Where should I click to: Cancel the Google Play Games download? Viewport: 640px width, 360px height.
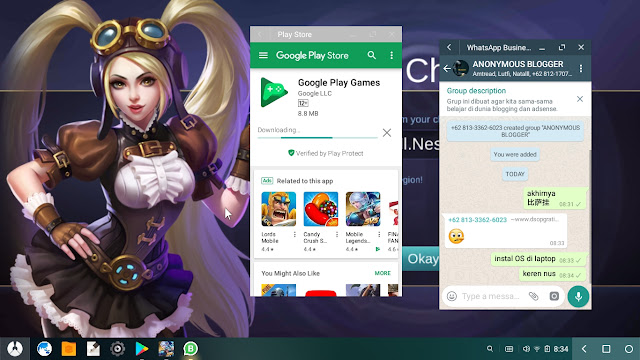point(387,133)
